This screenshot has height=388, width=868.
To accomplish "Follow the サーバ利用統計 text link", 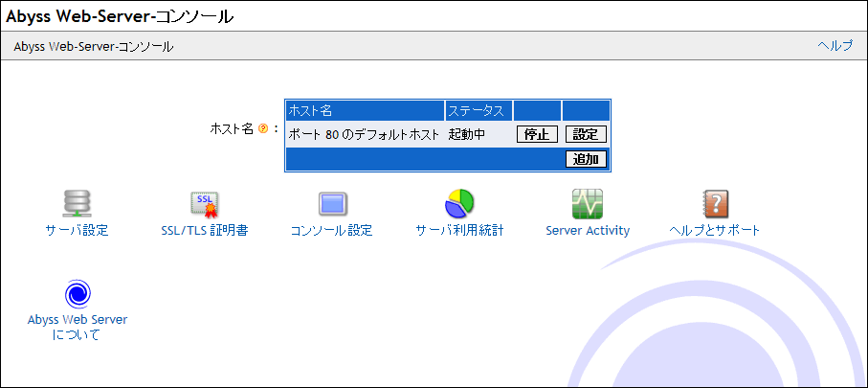I will 459,231.
